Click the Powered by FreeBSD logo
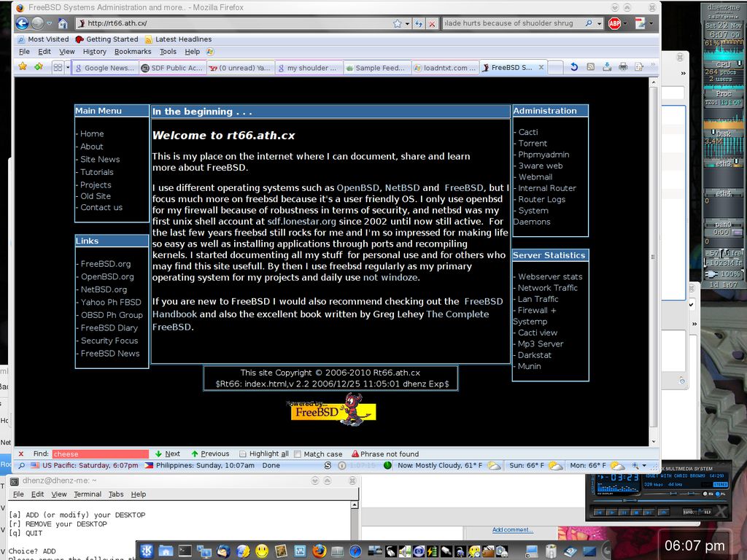The image size is (747, 560). pyautogui.click(x=333, y=410)
